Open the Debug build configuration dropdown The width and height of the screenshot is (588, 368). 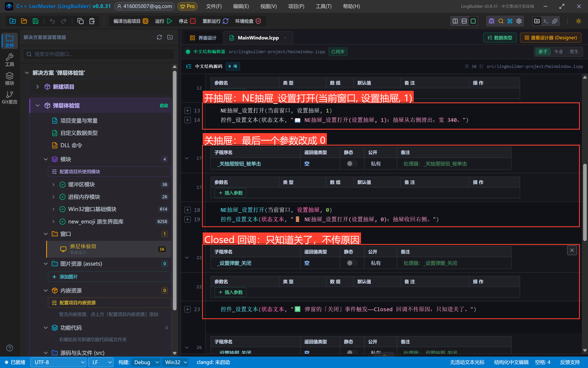click(146, 362)
